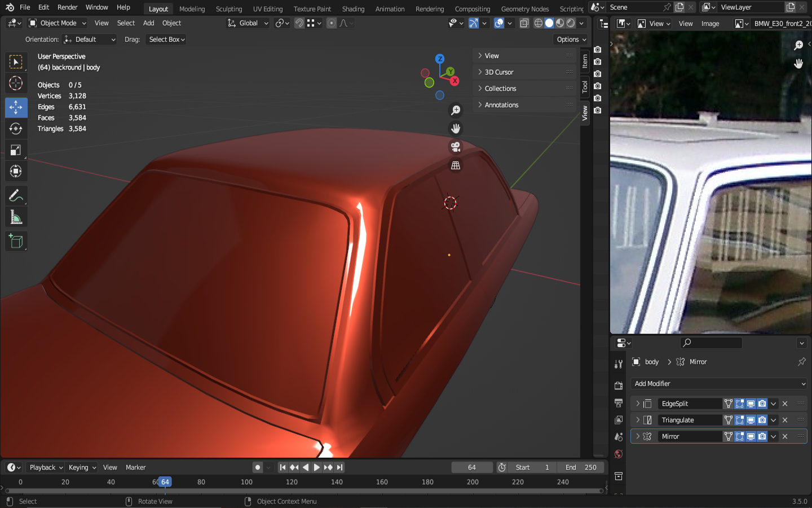Toggle snapping magnet in viewport header
Image resolution: width=812 pixels, height=508 pixels.
[x=299, y=23]
